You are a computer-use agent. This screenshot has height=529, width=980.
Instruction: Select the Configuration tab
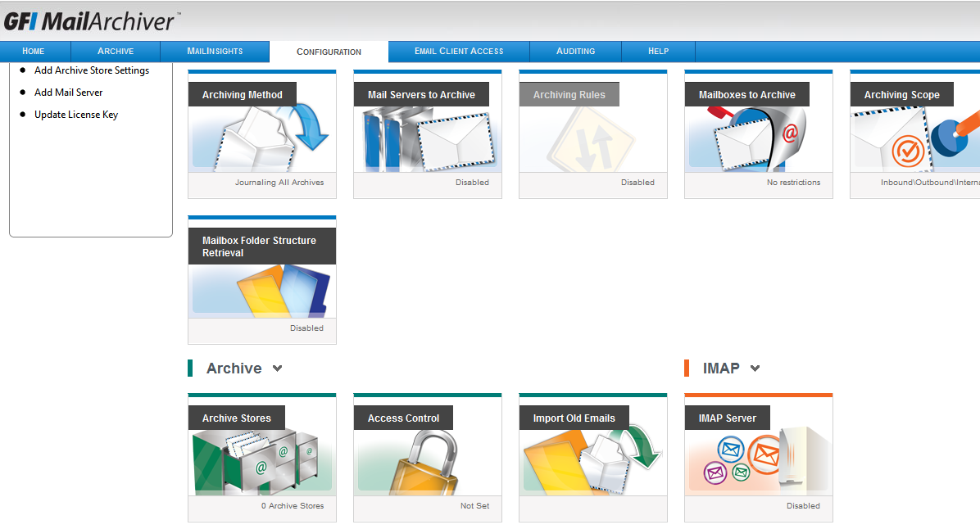[x=329, y=52]
